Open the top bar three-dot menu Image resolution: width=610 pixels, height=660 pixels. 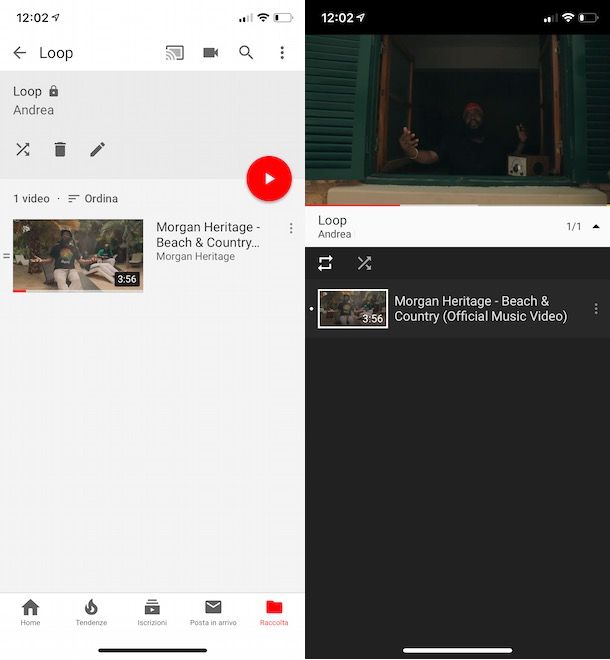click(282, 53)
